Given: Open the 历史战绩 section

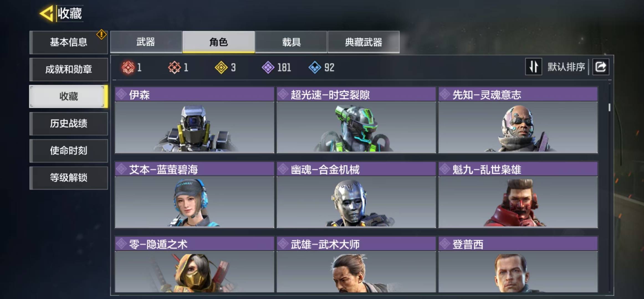Looking at the screenshot, I should point(68,123).
